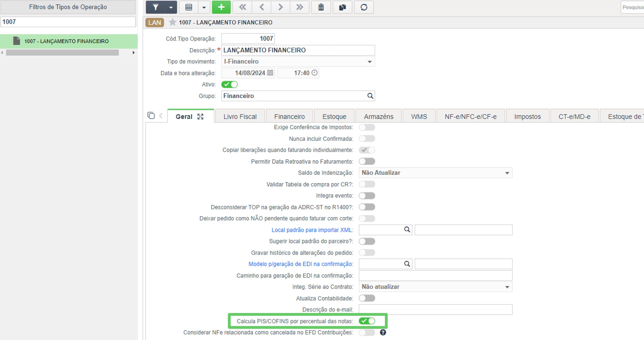
Task: Open calendar picker for alteration date
Action: tap(270, 73)
